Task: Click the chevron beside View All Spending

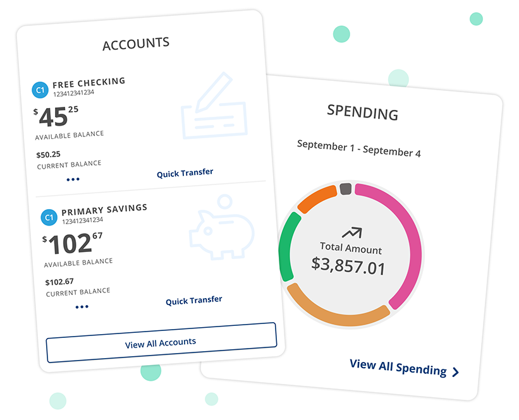Action: [x=455, y=372]
